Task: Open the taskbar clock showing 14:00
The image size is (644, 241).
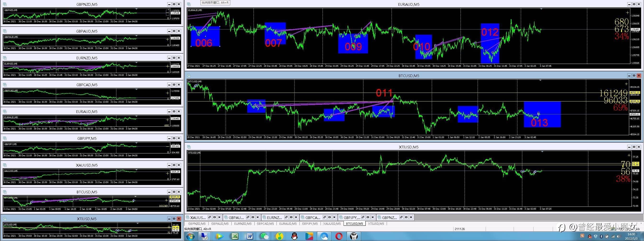Action: [x=631, y=236]
